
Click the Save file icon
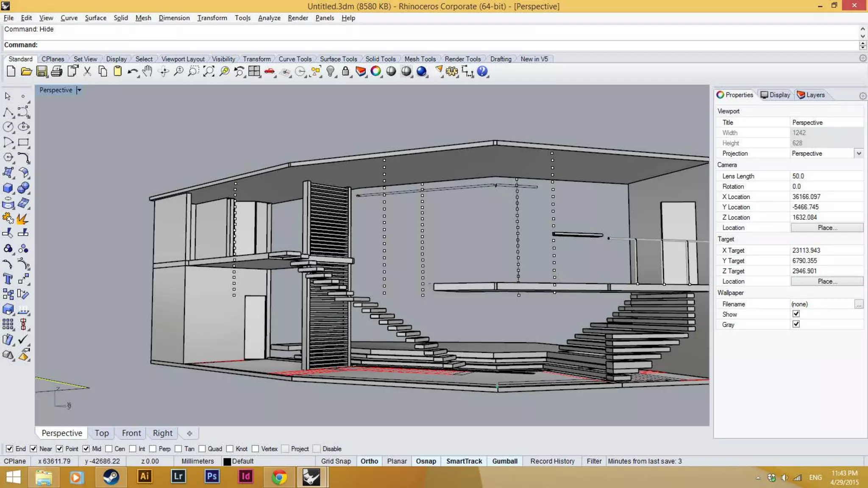(x=42, y=72)
